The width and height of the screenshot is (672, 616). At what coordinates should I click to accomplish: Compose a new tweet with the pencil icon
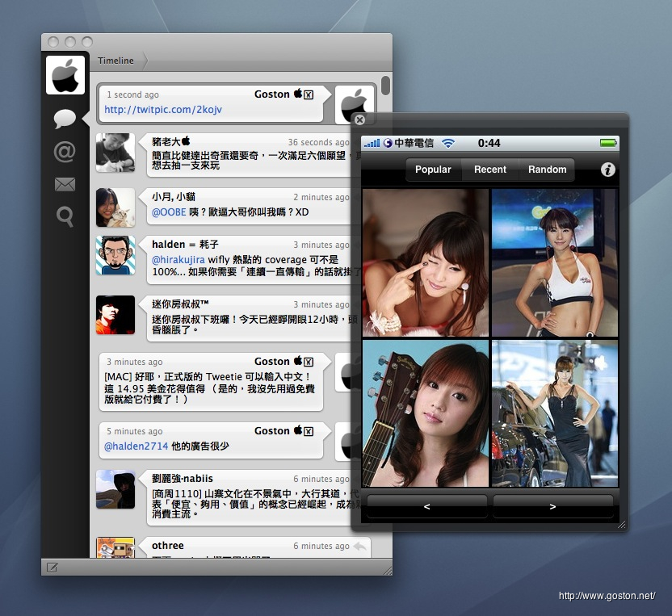pyautogui.click(x=52, y=568)
